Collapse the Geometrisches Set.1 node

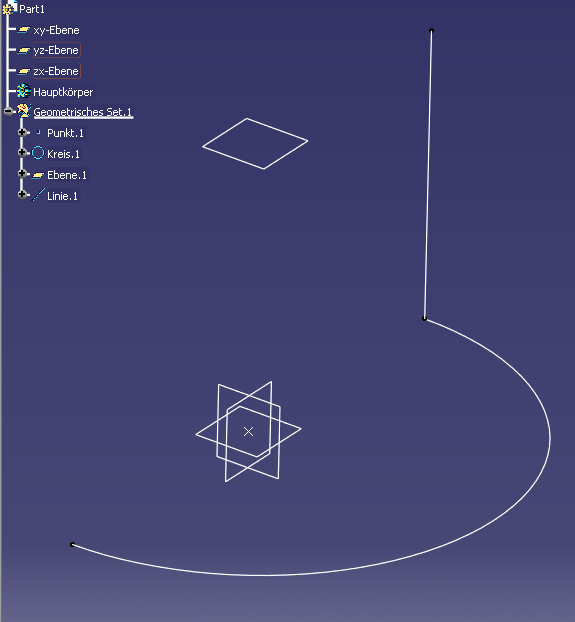(x=8, y=111)
